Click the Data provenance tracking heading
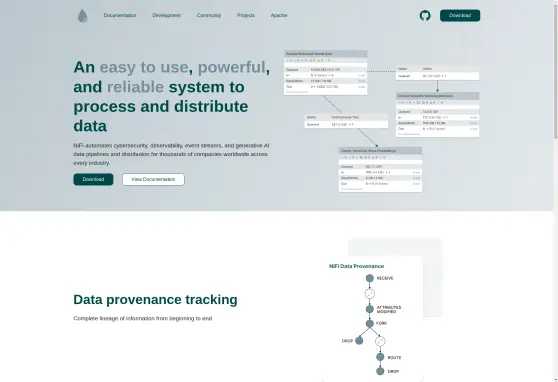558x382 pixels. pyautogui.click(x=155, y=299)
